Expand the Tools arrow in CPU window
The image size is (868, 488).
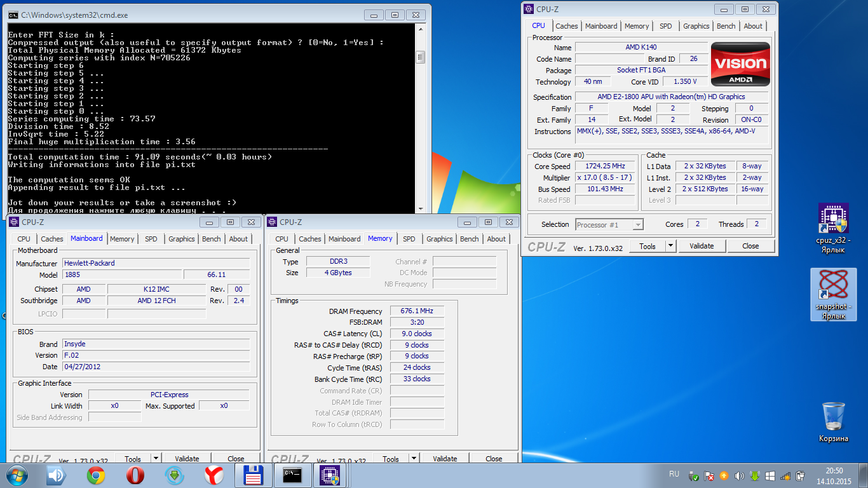(x=670, y=246)
